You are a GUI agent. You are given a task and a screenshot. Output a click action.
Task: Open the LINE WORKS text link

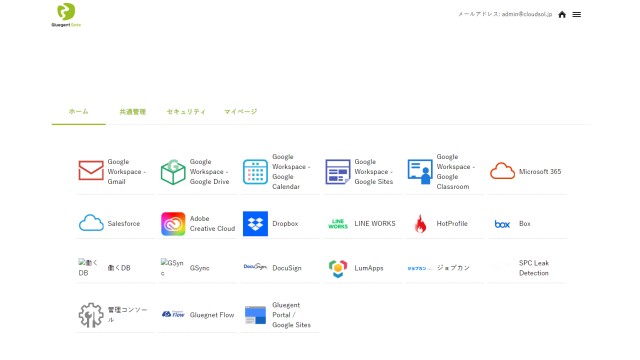pyautogui.click(x=375, y=224)
